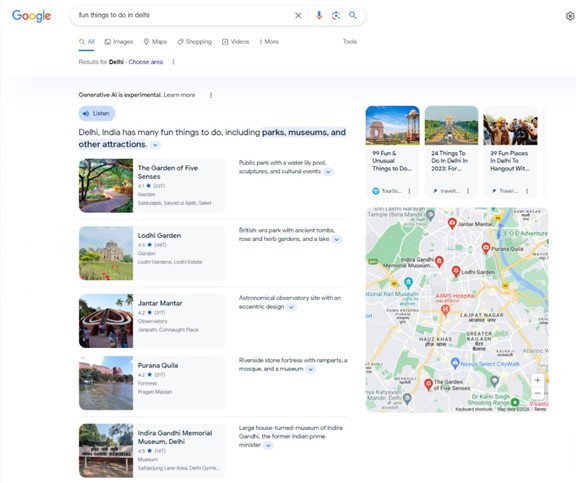
Task: Click the Garden of Five Senses map pin
Action: pos(428,384)
